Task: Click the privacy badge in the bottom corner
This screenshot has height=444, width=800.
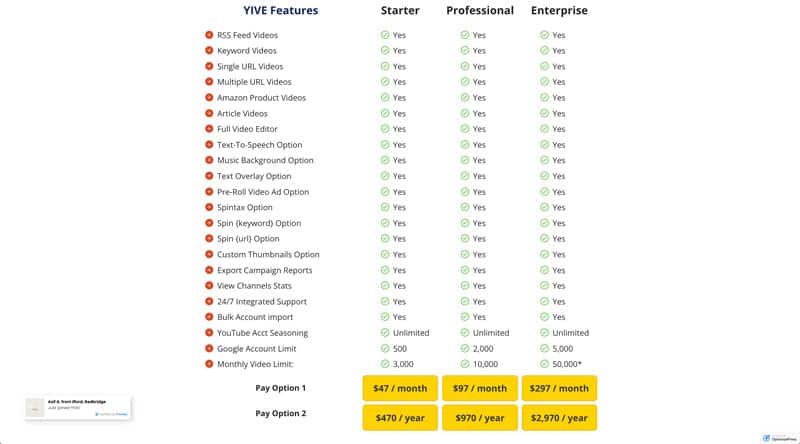Action: point(780,438)
